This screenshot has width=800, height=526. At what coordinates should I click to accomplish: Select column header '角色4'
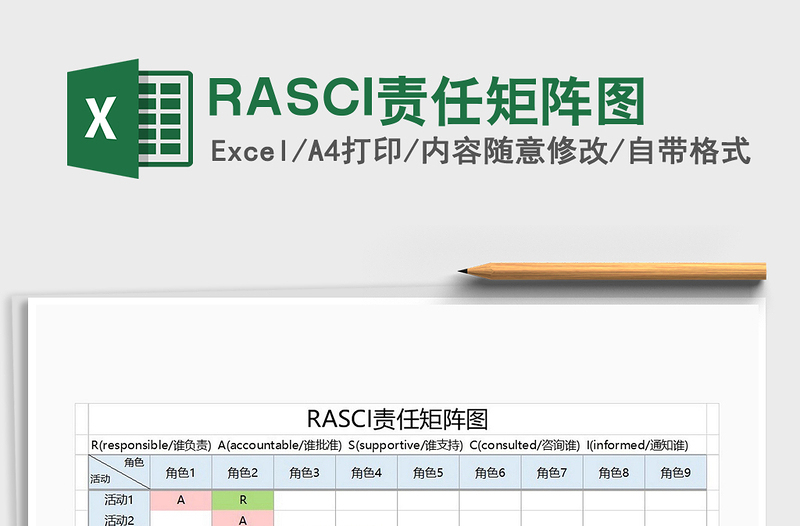[x=366, y=472]
